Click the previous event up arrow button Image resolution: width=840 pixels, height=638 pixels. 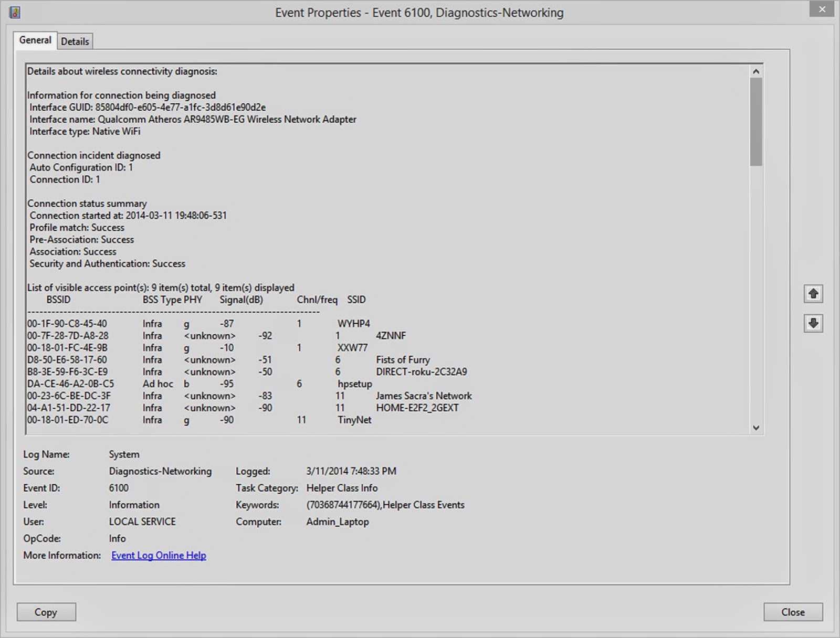click(x=813, y=294)
